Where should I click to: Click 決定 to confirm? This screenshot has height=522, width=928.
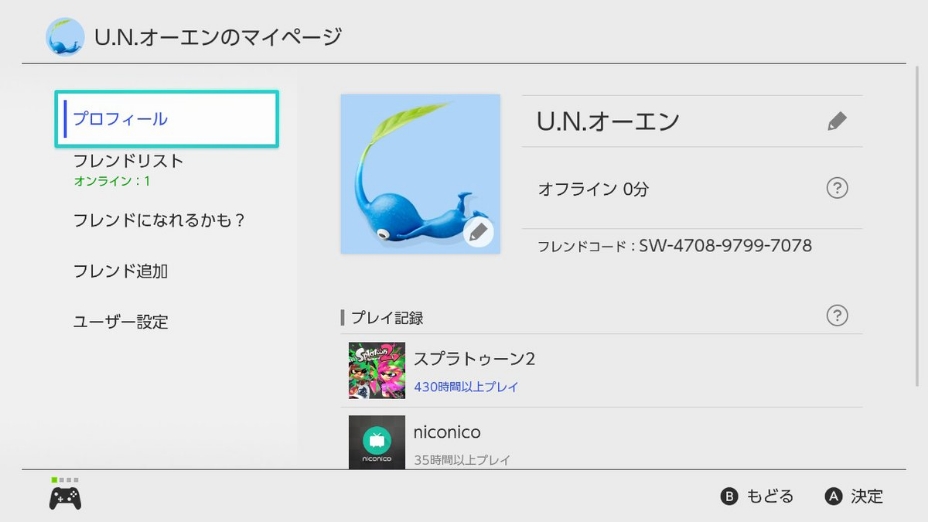[867, 496]
